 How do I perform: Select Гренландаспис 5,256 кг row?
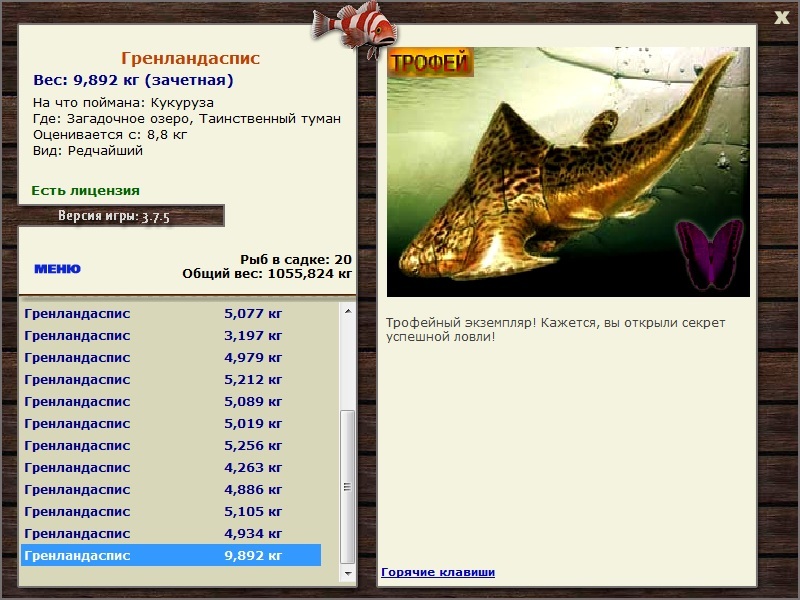click(x=171, y=445)
